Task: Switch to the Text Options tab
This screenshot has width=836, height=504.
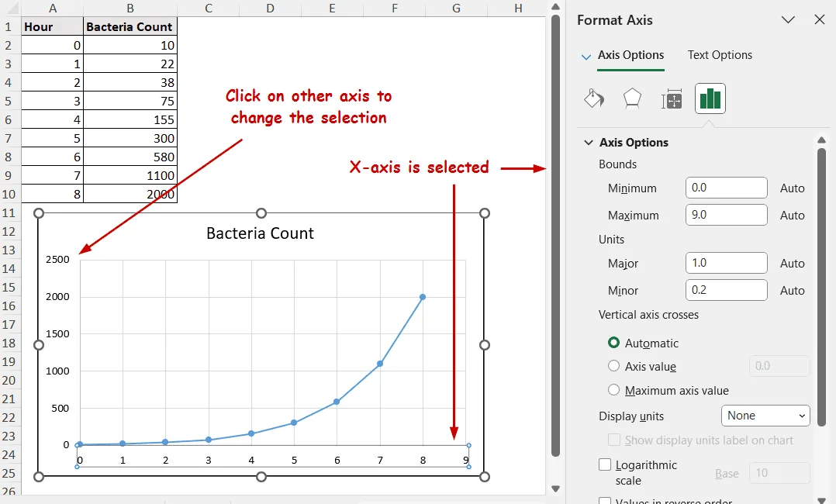Action: tap(720, 55)
